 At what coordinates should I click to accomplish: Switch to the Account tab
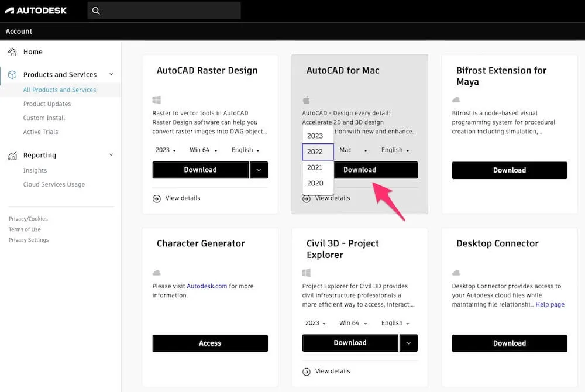[18, 31]
